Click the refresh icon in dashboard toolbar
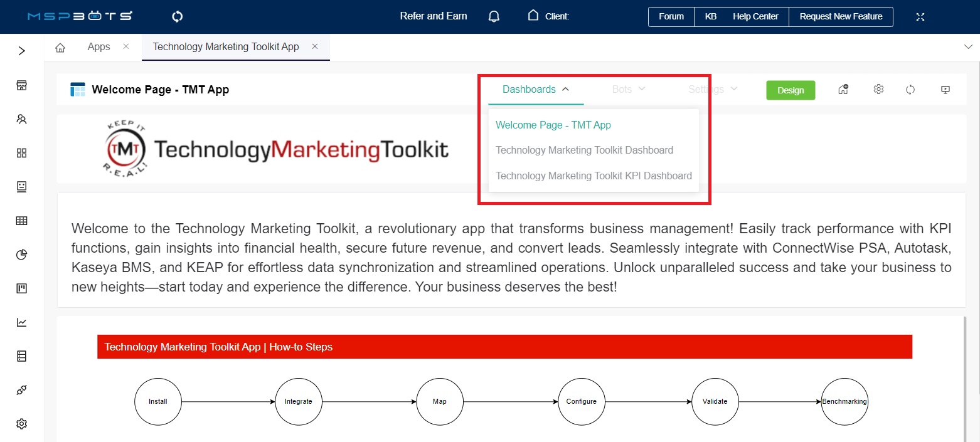 (910, 90)
